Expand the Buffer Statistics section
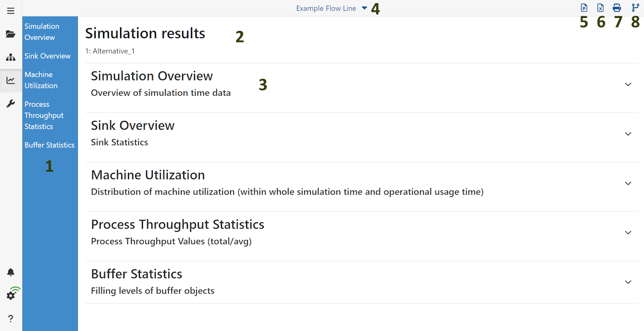This screenshot has width=644, height=331. coord(628,282)
